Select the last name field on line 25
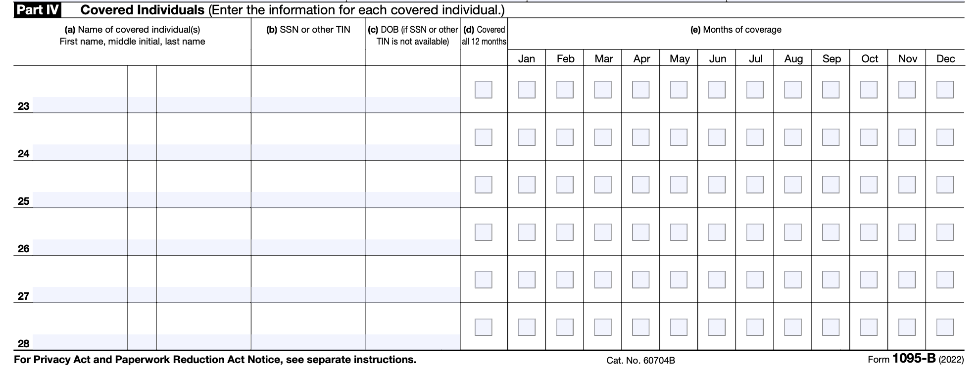This screenshot has height=373, width=980. click(203, 200)
